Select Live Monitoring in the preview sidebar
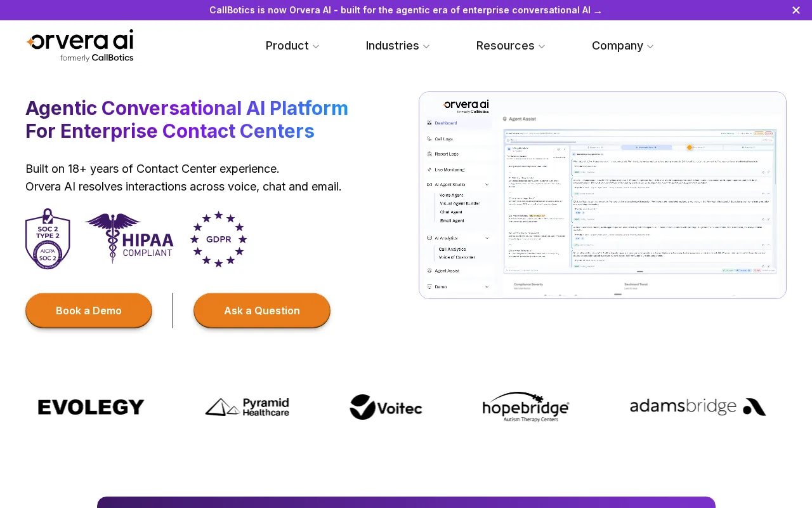Image resolution: width=812 pixels, height=508 pixels. (450, 170)
